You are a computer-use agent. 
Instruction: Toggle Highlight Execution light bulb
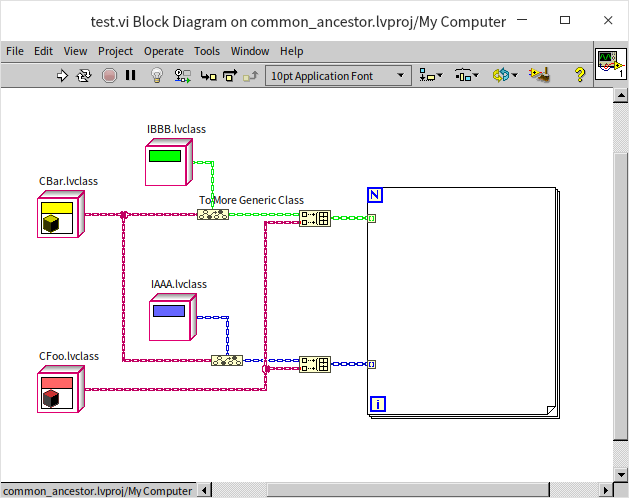coord(157,75)
